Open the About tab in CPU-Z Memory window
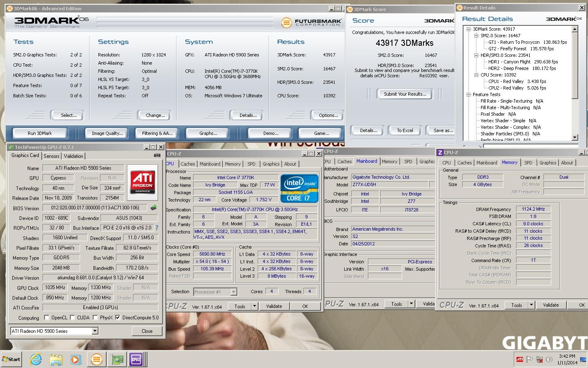588x368 pixels. (x=567, y=163)
